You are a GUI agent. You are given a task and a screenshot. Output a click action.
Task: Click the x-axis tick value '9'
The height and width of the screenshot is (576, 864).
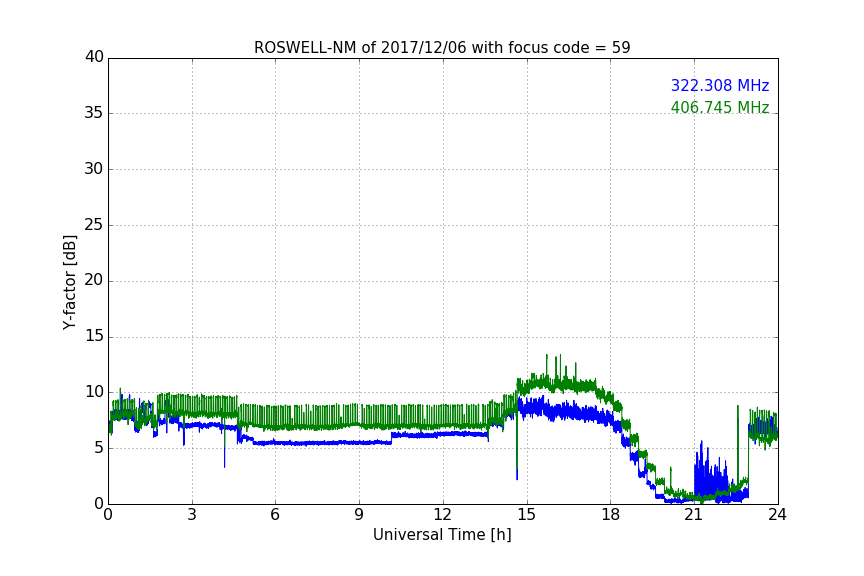[x=359, y=515]
